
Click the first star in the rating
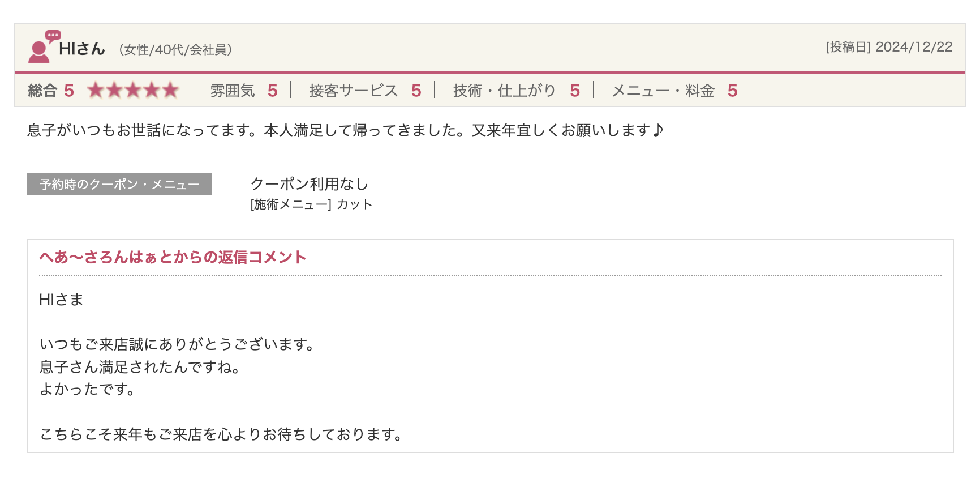click(x=96, y=90)
